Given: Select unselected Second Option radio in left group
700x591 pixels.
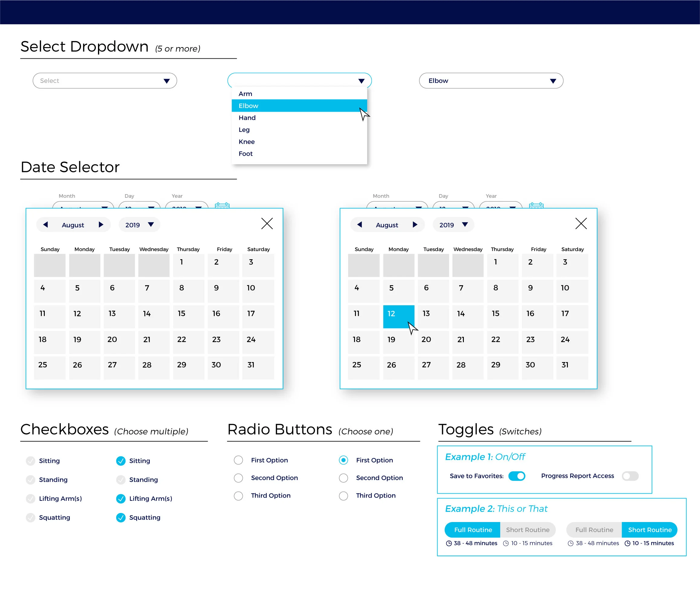Looking at the screenshot, I should [239, 478].
